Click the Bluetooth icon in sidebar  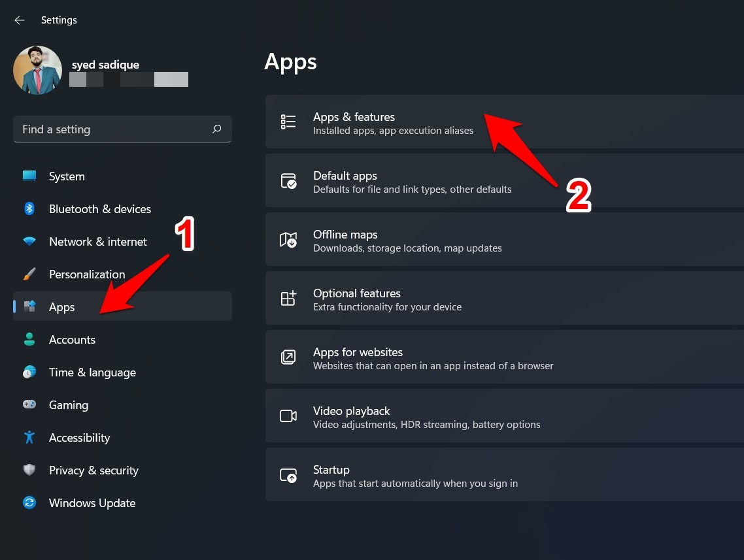[29, 208]
